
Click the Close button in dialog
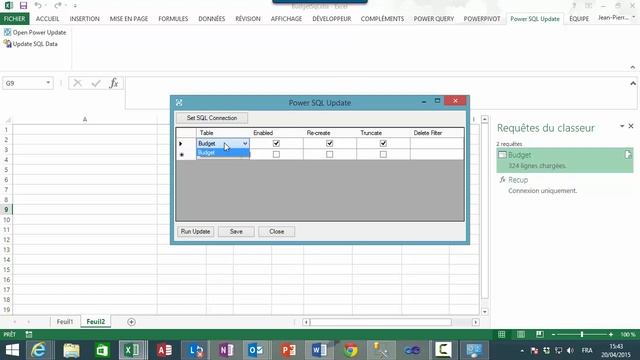click(276, 231)
